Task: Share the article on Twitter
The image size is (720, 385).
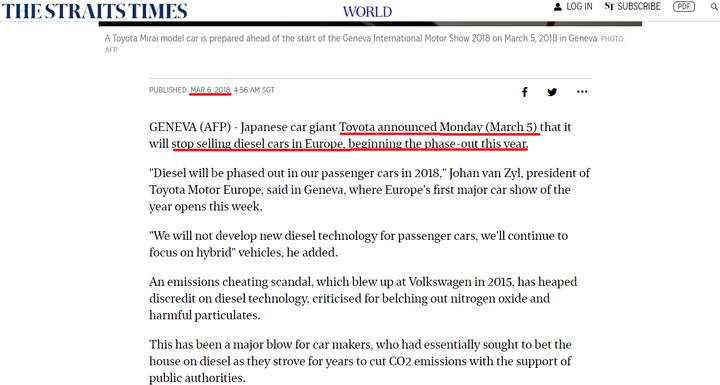Action: pyautogui.click(x=552, y=92)
